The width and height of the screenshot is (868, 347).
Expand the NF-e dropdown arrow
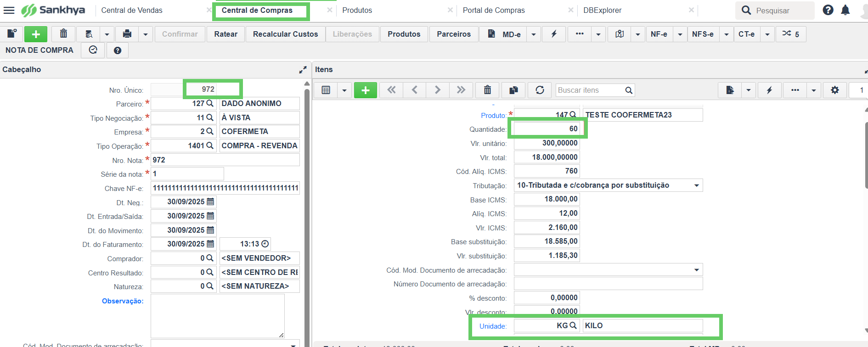[680, 34]
